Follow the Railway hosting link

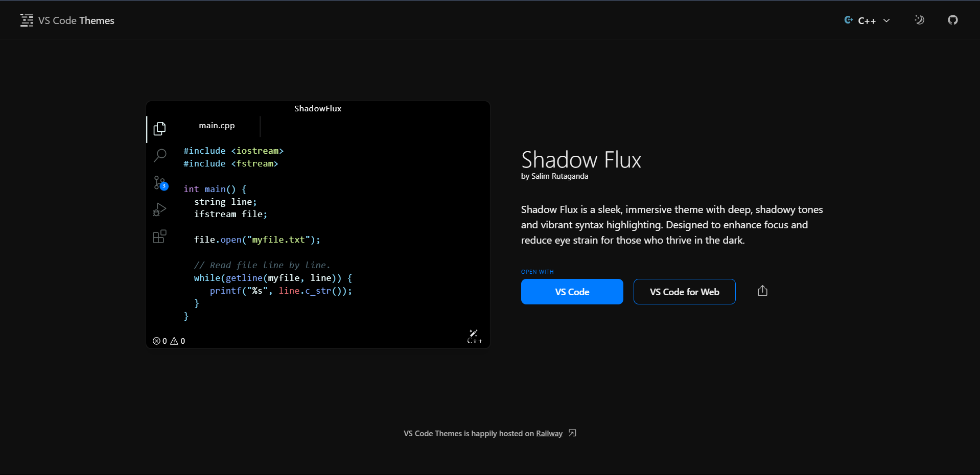point(549,434)
